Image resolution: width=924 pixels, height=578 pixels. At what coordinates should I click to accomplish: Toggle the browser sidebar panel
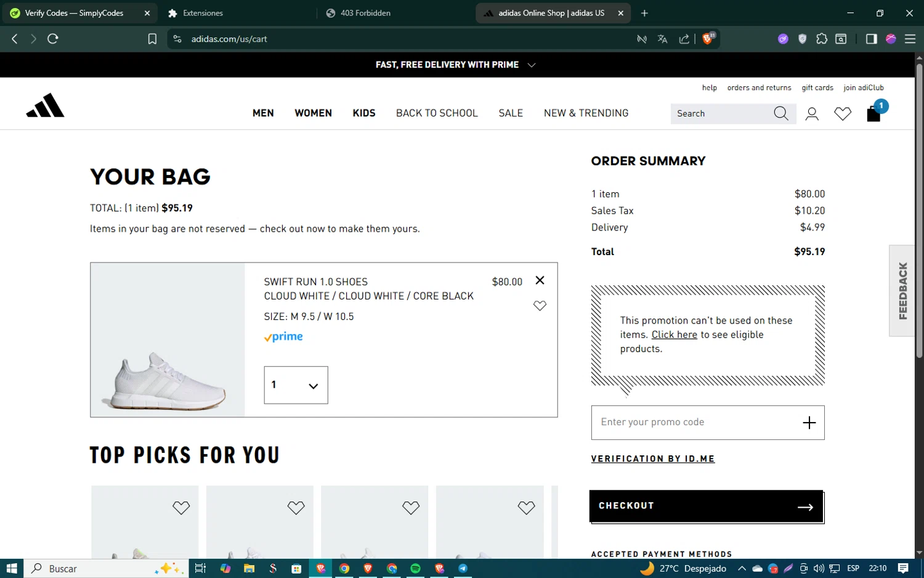click(871, 39)
